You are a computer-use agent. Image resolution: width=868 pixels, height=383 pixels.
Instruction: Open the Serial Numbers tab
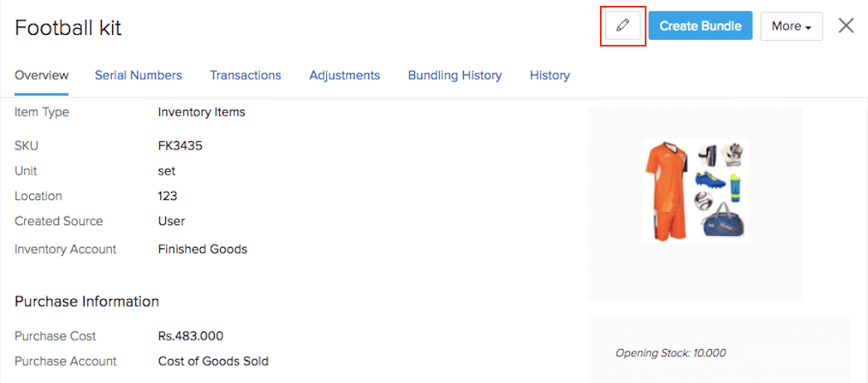pos(138,75)
